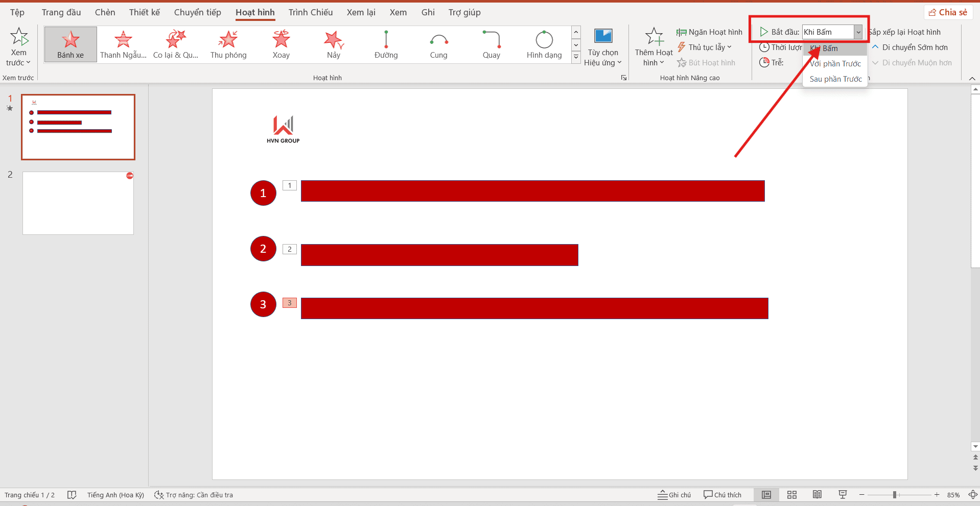Switch to Slide Sorter view
This screenshot has height=506, width=980.
(x=792, y=495)
